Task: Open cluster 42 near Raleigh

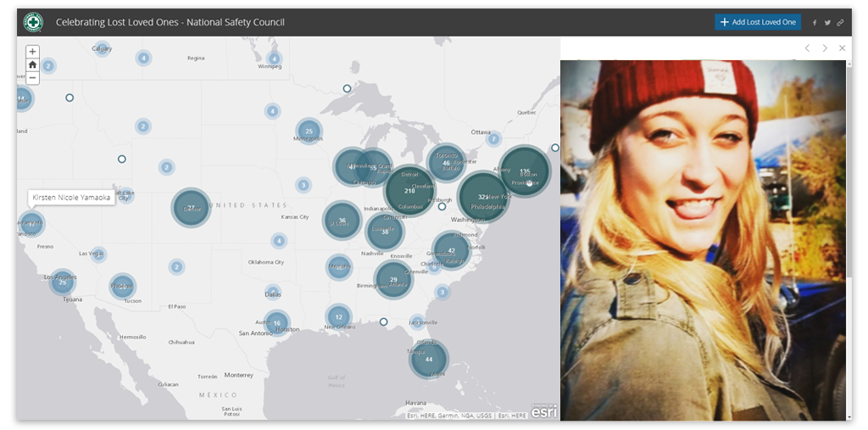Action: (x=451, y=250)
